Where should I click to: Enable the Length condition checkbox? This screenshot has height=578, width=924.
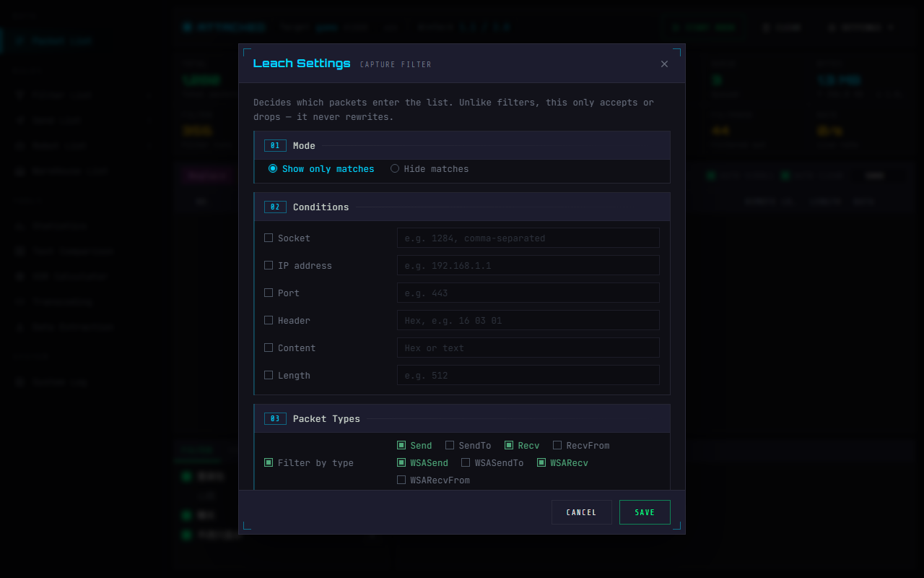(269, 375)
